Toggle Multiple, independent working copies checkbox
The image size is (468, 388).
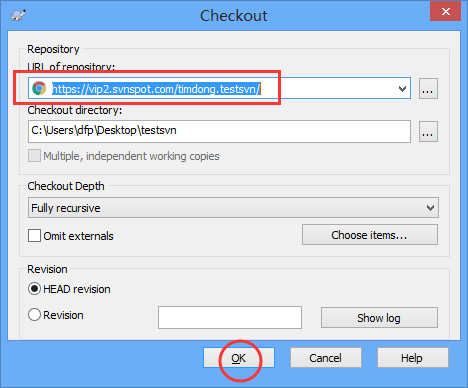click(34, 156)
